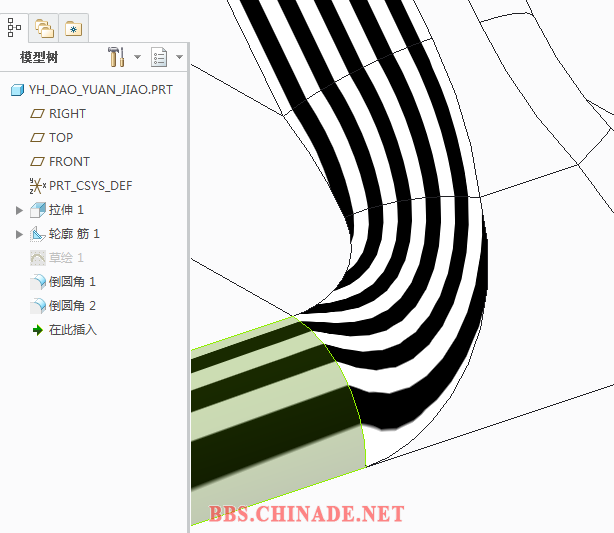This screenshot has width=614, height=533.
Task: Click the extrude icon of 拉伸 1
Action: pos(38,210)
